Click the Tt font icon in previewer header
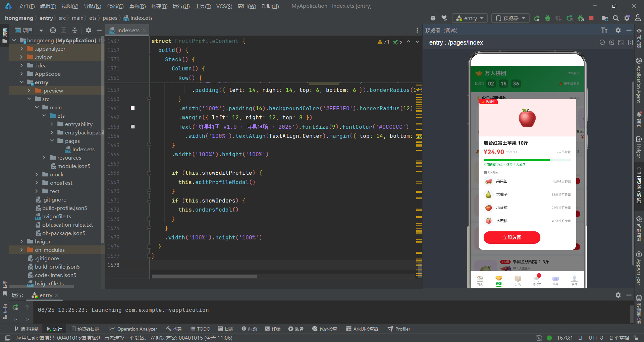 click(604, 30)
